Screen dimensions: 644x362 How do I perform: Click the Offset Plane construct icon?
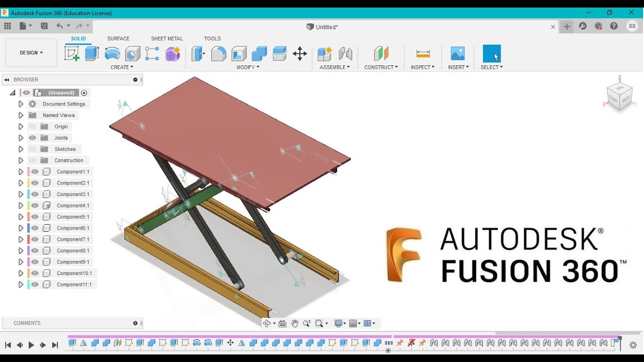pyautogui.click(x=381, y=54)
